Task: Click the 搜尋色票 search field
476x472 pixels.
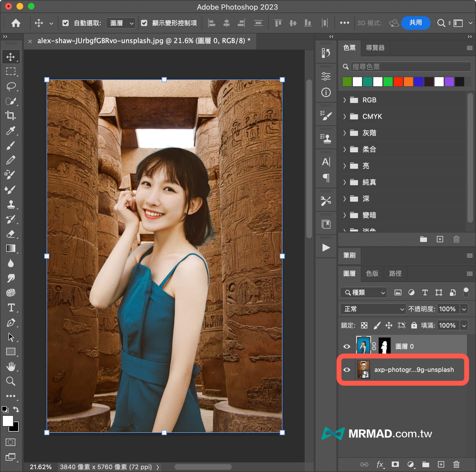Action: (x=411, y=67)
